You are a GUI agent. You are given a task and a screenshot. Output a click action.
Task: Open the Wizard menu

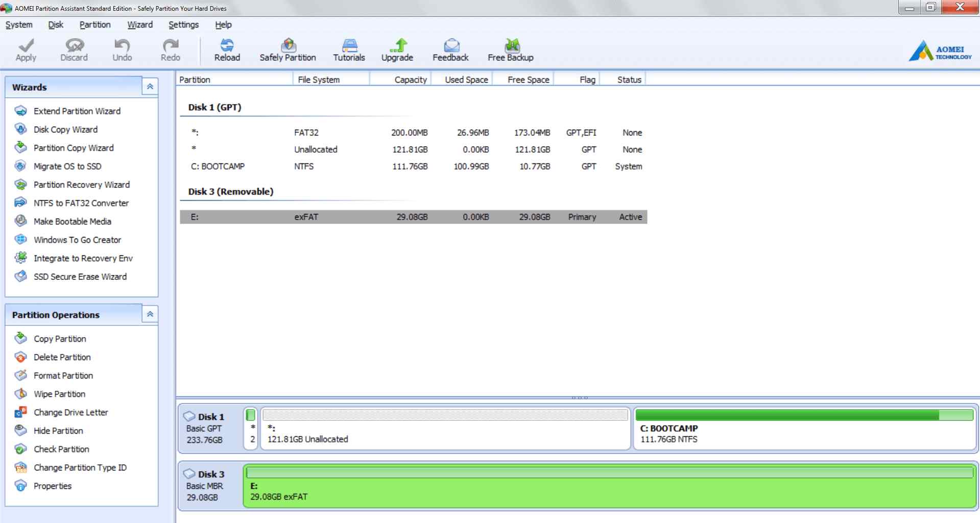tap(140, 25)
